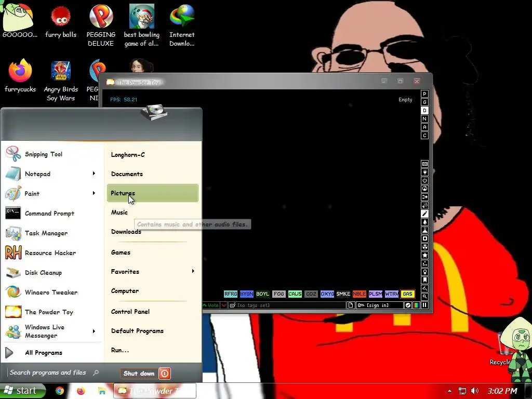Select the Radioactive category icon
This screenshot has height=399, width=532.
(424, 247)
